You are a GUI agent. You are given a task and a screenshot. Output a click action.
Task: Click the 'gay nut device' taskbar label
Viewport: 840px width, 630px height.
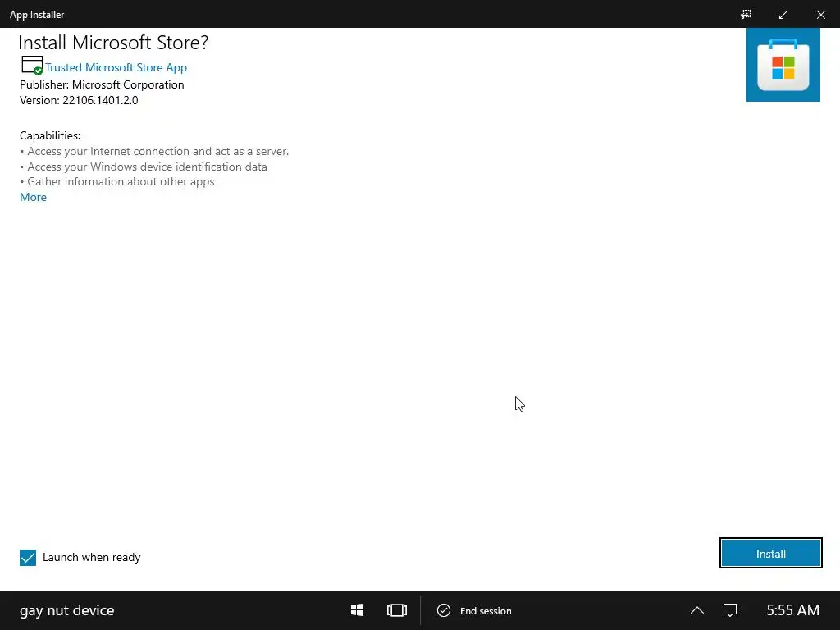[x=67, y=610]
